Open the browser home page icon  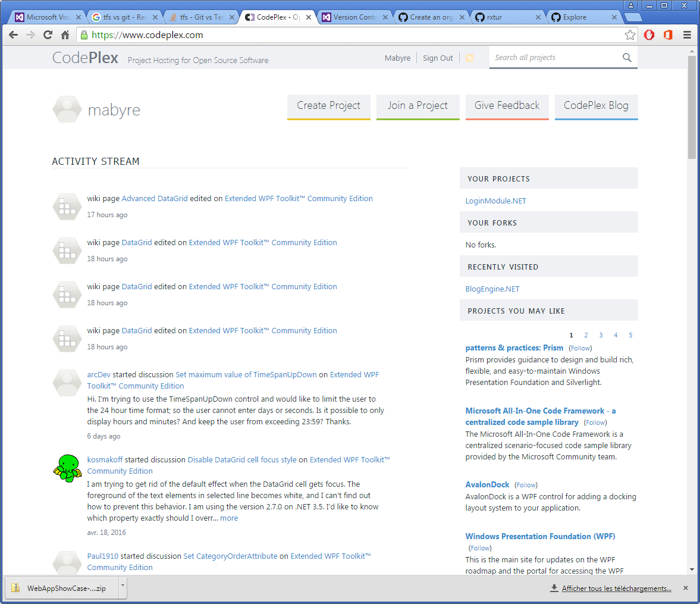pyautogui.click(x=64, y=35)
